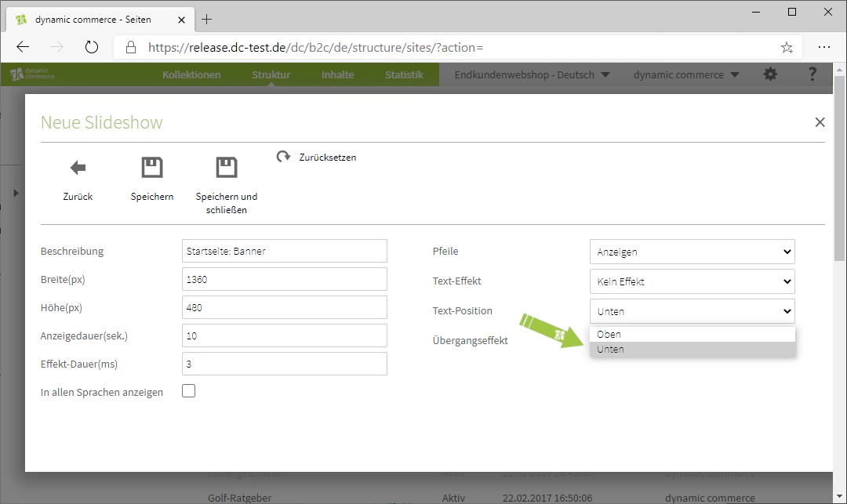The image size is (847, 504).
Task: Click the Text-Position label
Action: (463, 311)
